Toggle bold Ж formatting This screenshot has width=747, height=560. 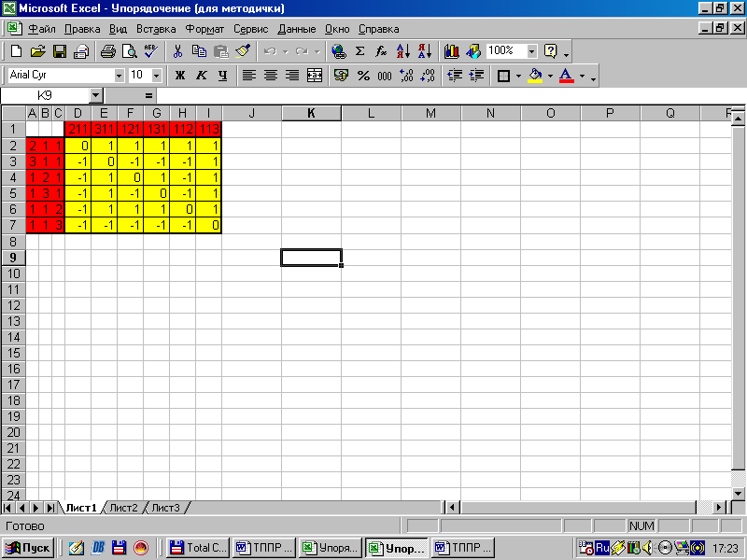[x=180, y=76]
